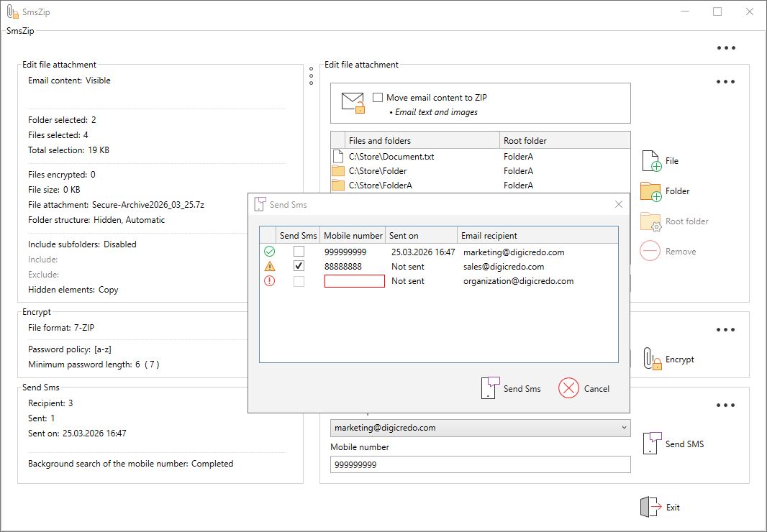Viewport: 767px width, 532px height.
Task: Click the Send SMS icon in main window
Action: tap(650, 444)
